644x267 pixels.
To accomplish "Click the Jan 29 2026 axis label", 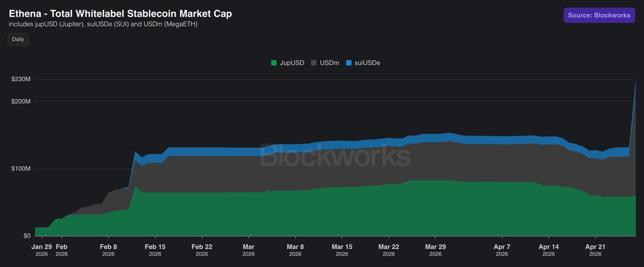I will click(x=42, y=250).
